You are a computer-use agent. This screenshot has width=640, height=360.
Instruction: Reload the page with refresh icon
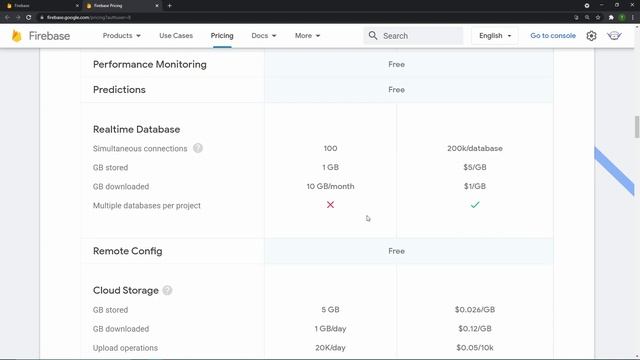[x=29, y=18]
